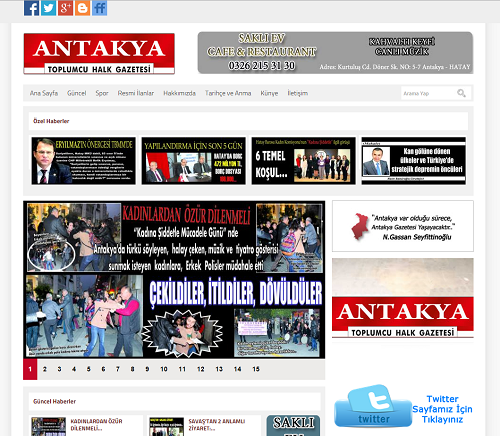The width and height of the screenshot is (500, 436).
Task: Click the N.Gassan Seyfittinoğlu quote banner
Action: (403, 226)
